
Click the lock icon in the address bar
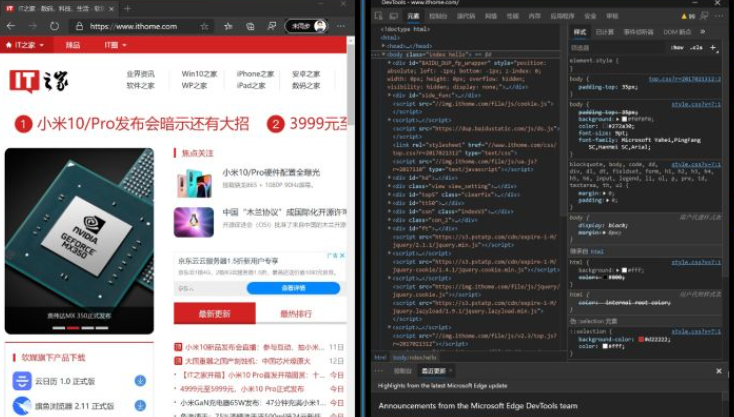point(79,27)
